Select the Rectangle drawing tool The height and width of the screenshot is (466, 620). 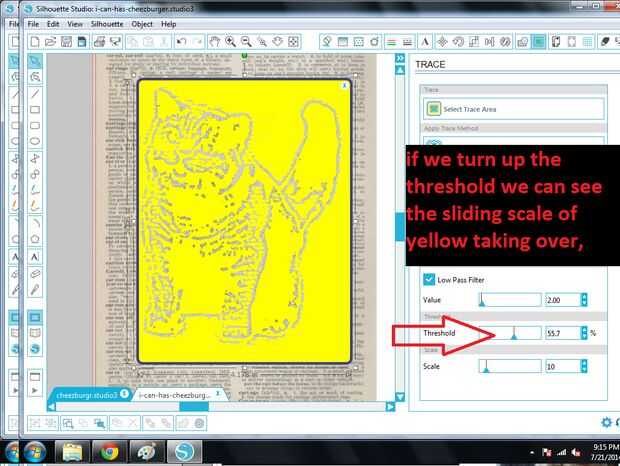point(35,109)
